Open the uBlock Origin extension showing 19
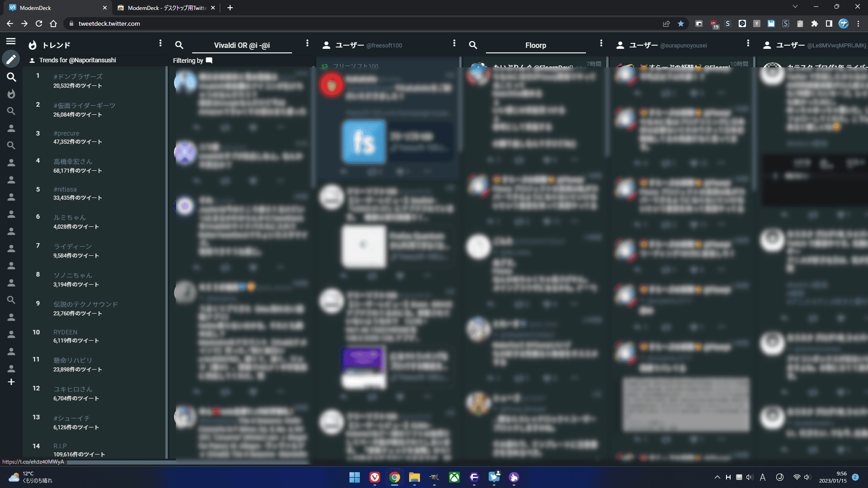 [x=714, y=24]
